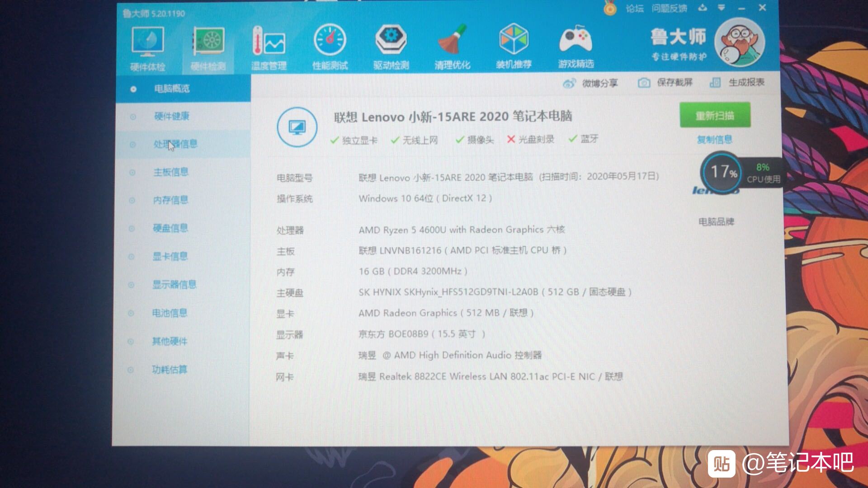
Task: Click 独立显卡 feature indicator
Action: tap(354, 140)
